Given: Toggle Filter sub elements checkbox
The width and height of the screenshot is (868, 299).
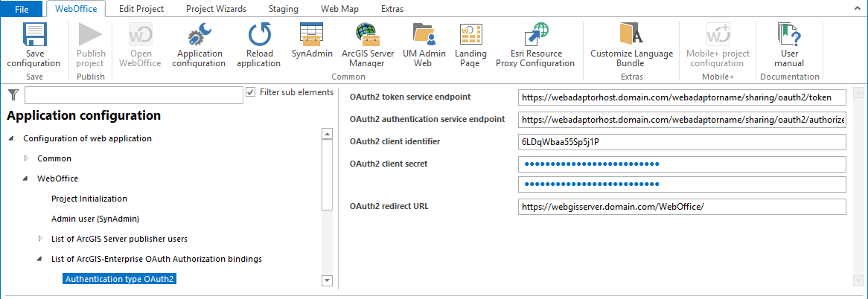Looking at the screenshot, I should tap(250, 91).
